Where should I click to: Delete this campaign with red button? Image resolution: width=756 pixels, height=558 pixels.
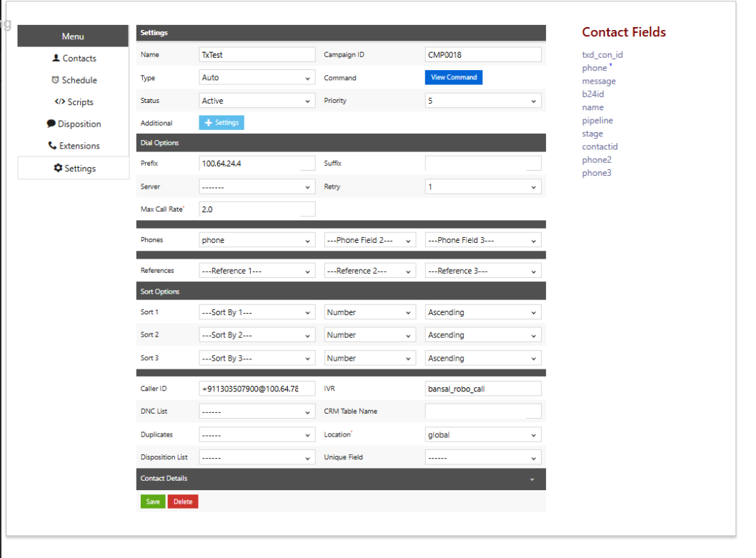[x=183, y=502]
